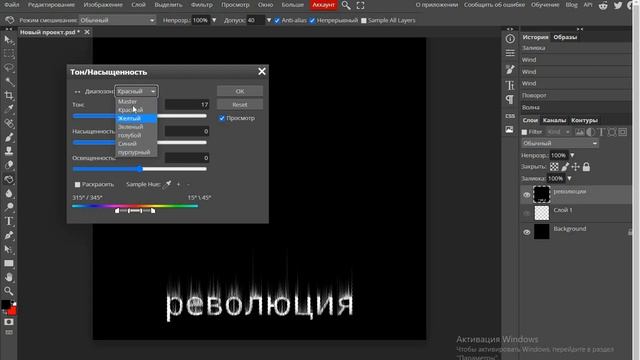The height and width of the screenshot is (360, 640).
Task: Toggle fullscreen icon in top bar
Action: pos(360,6)
